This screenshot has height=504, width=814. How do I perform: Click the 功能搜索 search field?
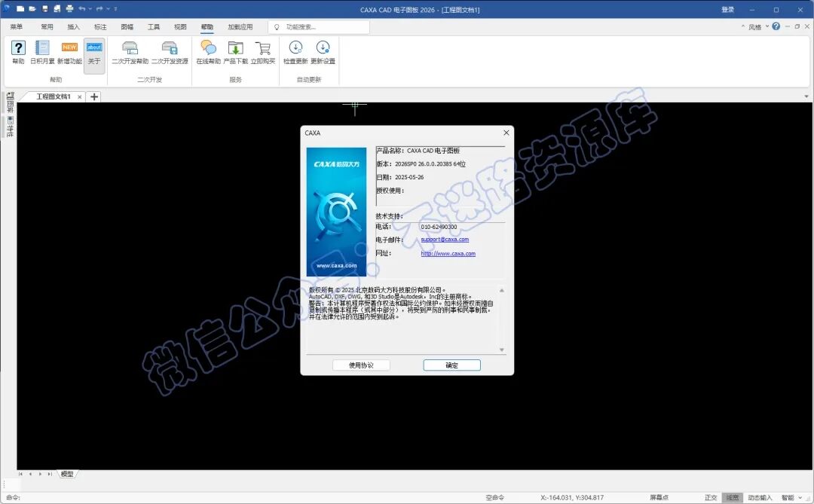(x=319, y=27)
